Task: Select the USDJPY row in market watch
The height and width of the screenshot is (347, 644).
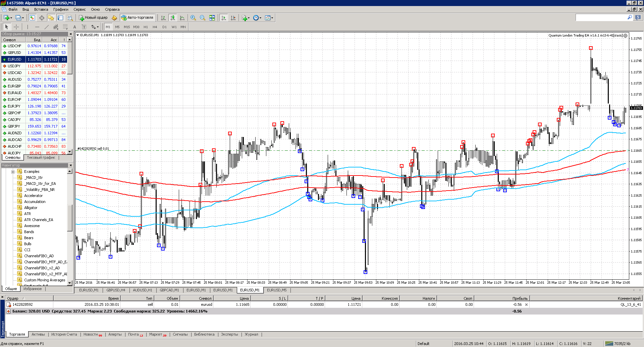Action: [34, 66]
